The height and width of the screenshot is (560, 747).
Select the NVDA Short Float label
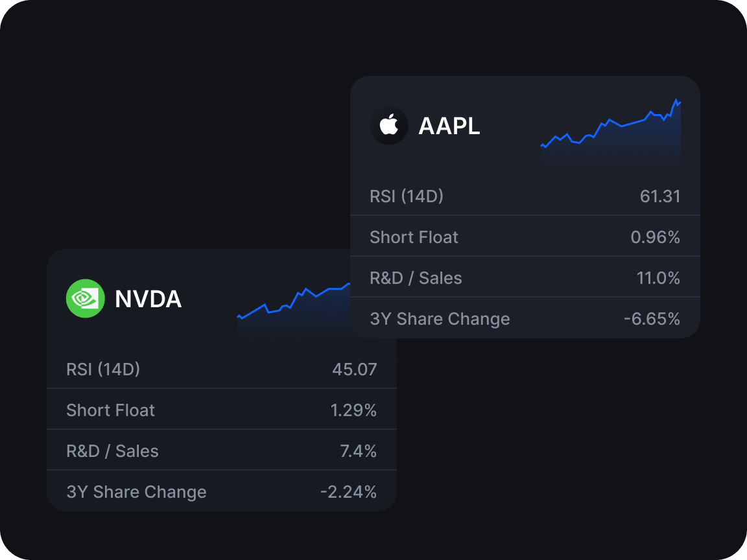(110, 410)
